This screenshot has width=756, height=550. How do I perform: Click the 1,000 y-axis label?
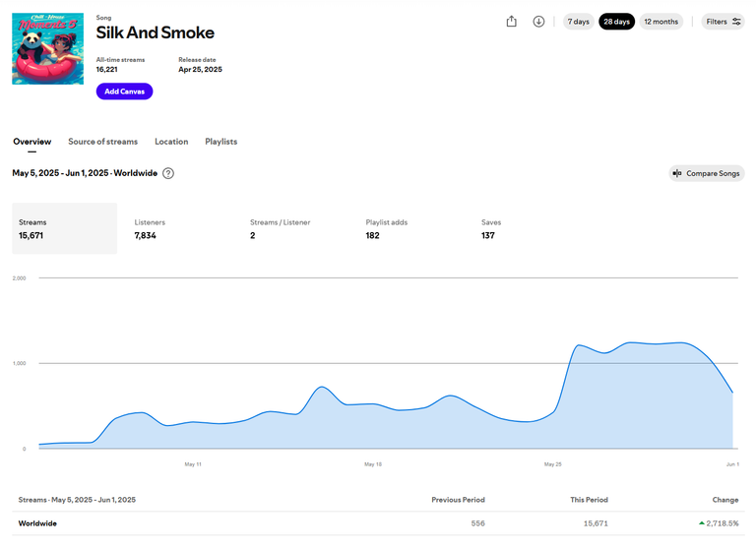click(19, 363)
